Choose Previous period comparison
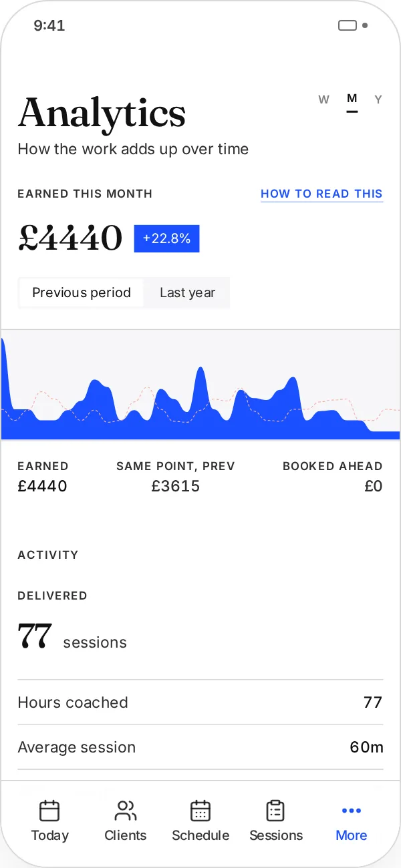401x868 pixels. [x=82, y=292]
